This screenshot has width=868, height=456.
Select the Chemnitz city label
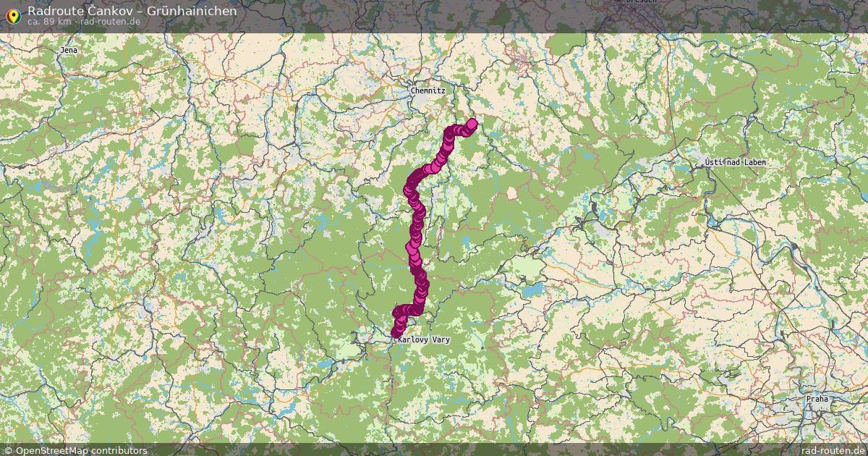click(427, 91)
